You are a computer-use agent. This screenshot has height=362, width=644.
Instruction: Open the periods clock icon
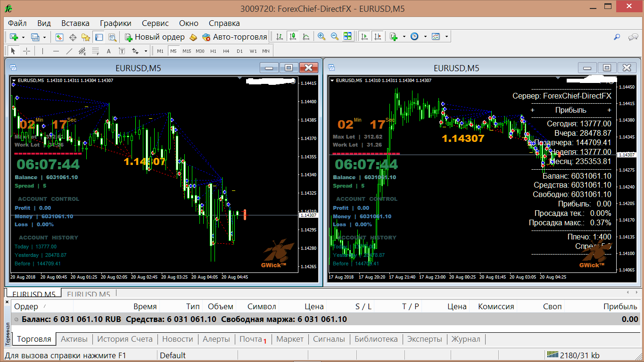pos(414,37)
